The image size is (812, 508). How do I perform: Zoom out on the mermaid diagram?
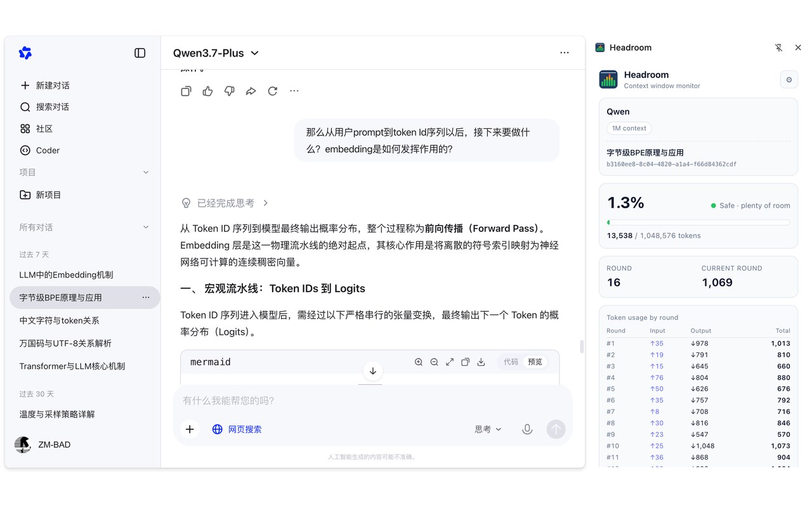[434, 362]
